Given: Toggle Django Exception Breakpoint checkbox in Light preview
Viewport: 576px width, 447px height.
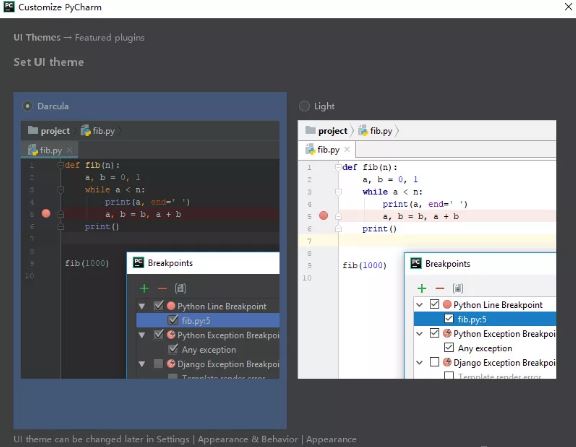Looking at the screenshot, I should (434, 362).
